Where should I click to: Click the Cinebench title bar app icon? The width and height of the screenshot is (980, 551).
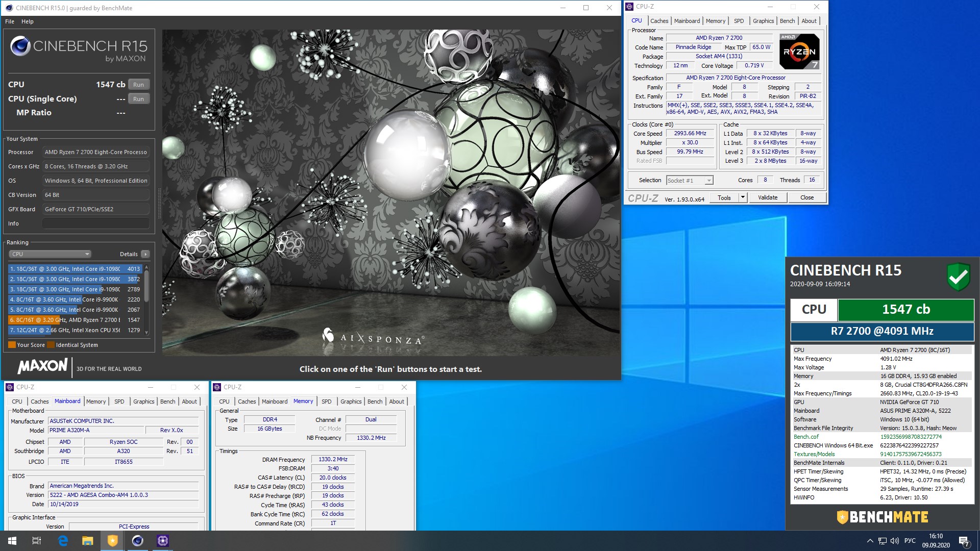click(9, 8)
